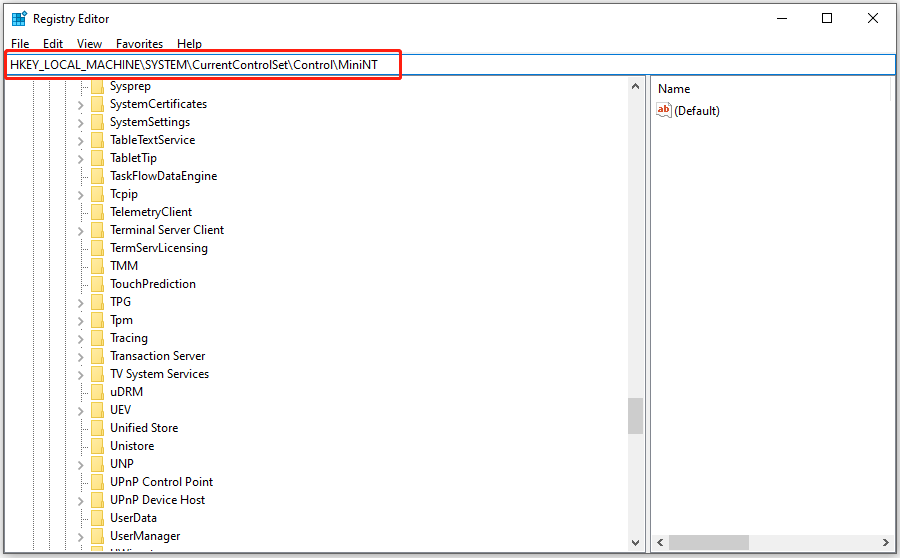900x558 pixels.
Task: Expand the SystemSettings key
Action: click(80, 123)
